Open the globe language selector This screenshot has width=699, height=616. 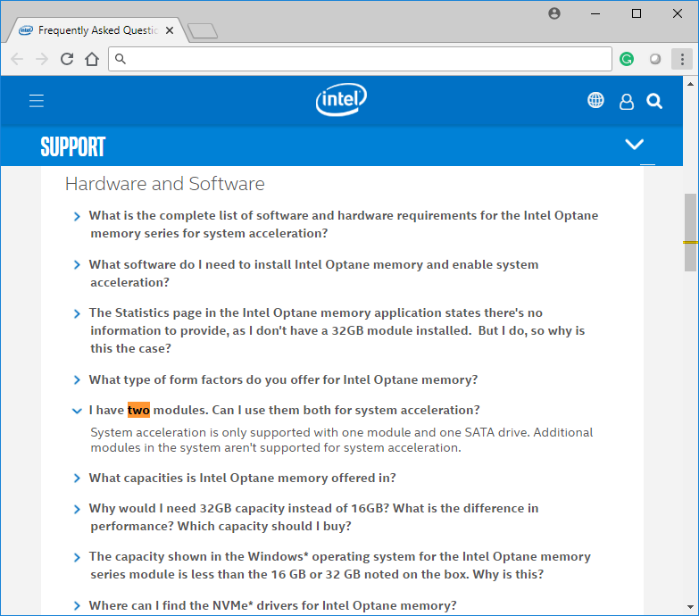point(595,100)
